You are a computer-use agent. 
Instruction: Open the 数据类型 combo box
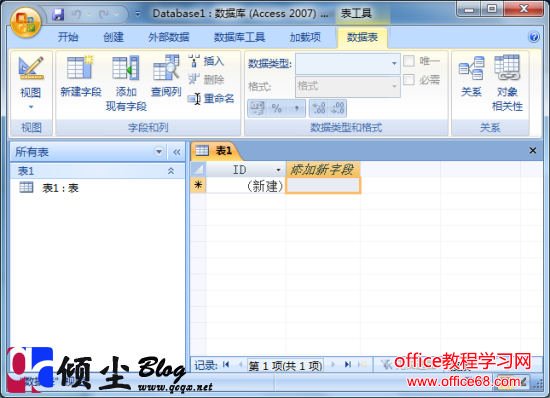(x=348, y=63)
